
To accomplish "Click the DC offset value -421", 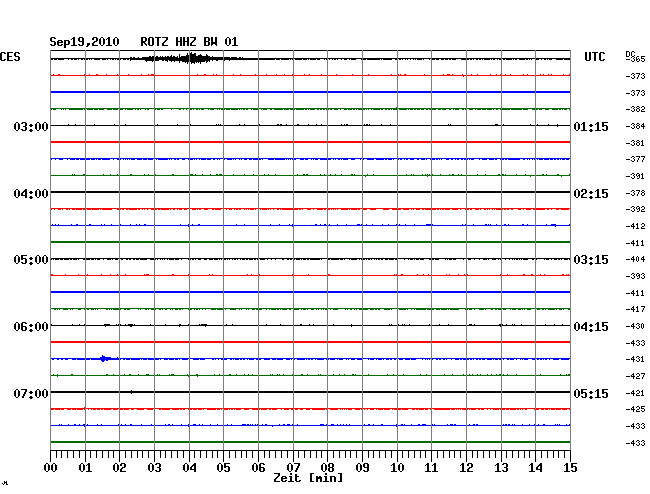I will click(x=635, y=393).
